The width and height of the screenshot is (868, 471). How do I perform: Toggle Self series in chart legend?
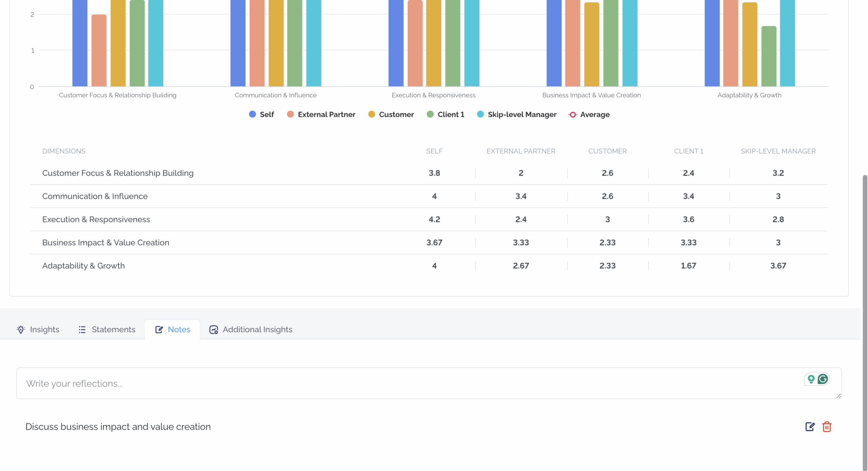pyautogui.click(x=261, y=114)
